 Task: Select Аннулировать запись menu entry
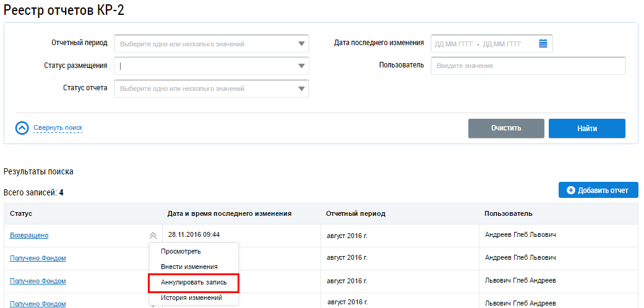click(194, 282)
